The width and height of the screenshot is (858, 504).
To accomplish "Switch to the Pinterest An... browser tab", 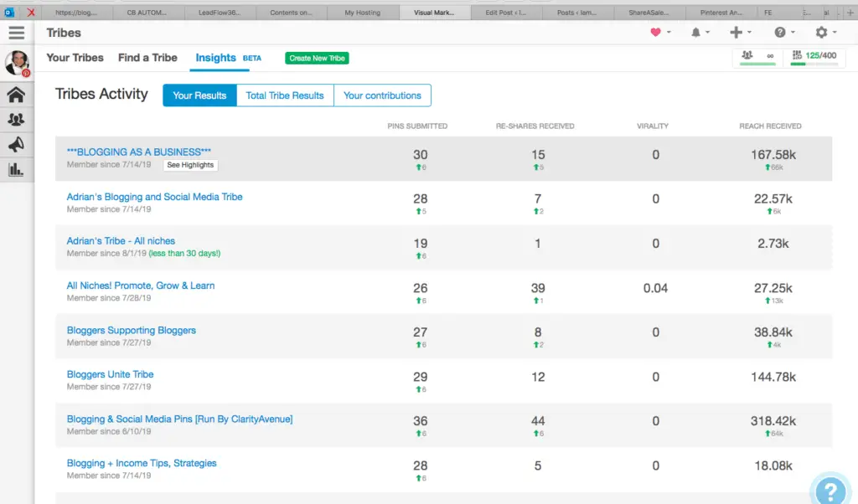I will click(x=721, y=13).
